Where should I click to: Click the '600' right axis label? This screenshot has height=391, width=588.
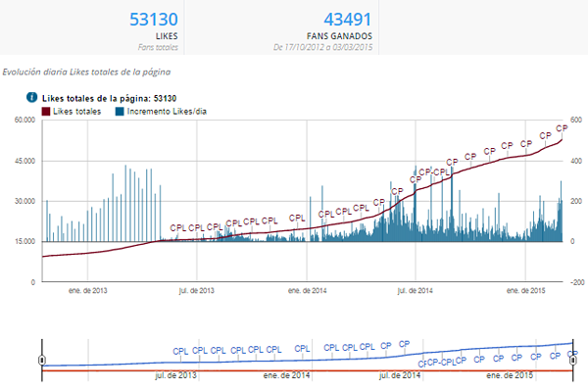point(575,120)
